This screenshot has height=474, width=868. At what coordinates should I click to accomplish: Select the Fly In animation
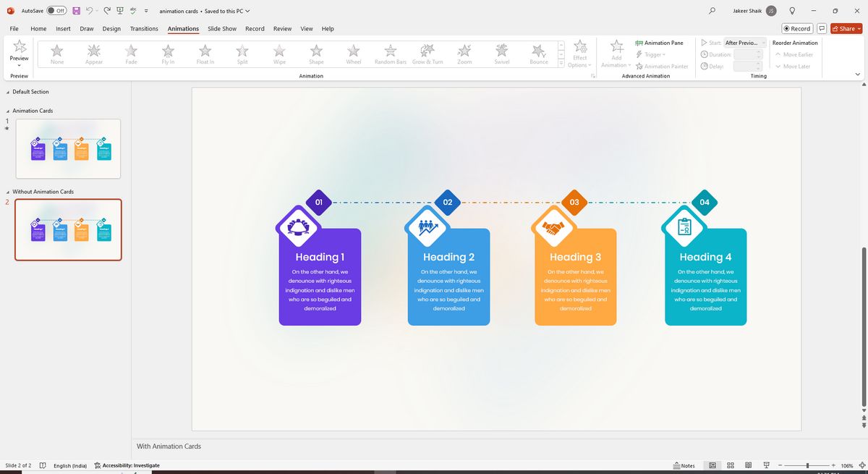pyautogui.click(x=167, y=52)
